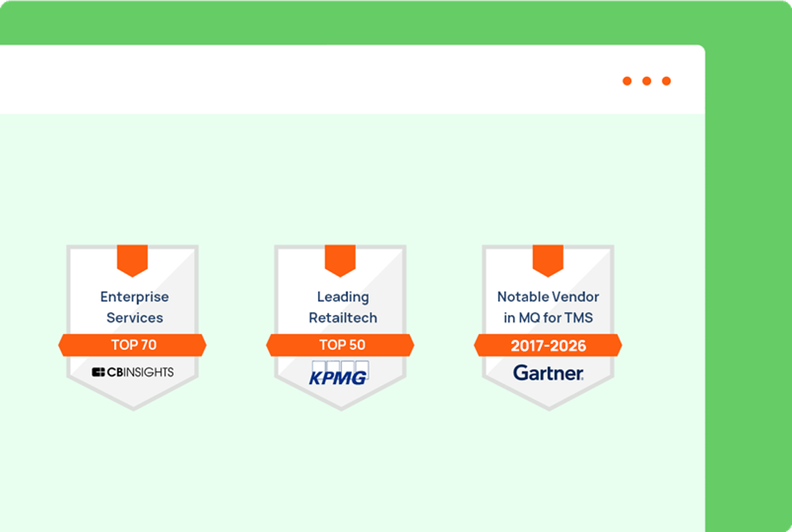Click orange ribbon atop Enterprise Services badge
Screen dimensions: 792x532
click(132, 259)
